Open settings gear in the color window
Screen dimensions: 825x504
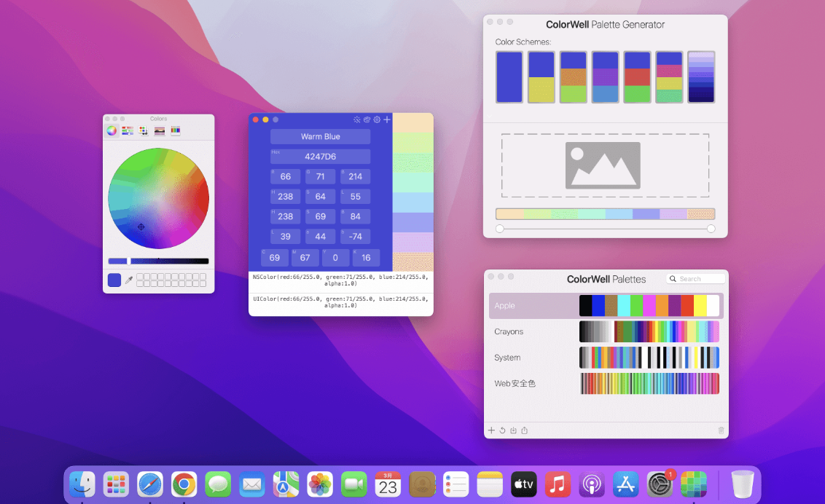click(x=377, y=119)
